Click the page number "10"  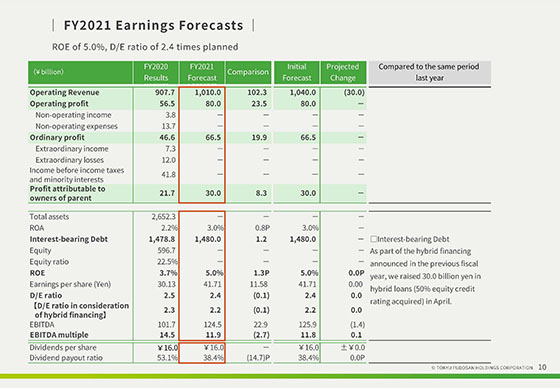pos(542,367)
